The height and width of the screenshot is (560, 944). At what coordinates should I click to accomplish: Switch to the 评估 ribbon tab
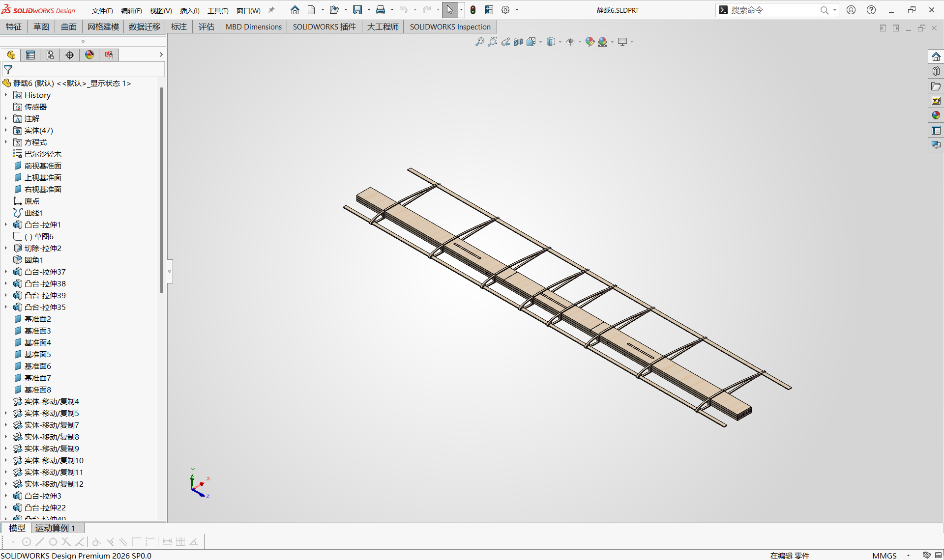[x=206, y=27]
